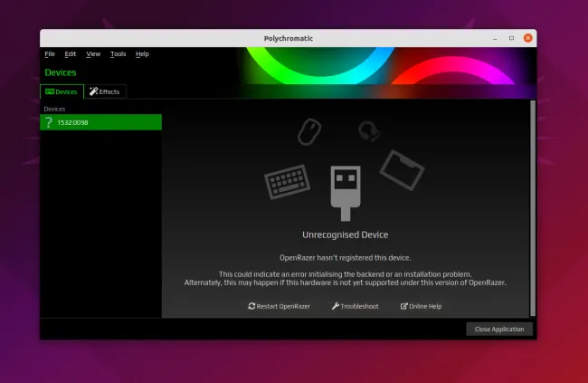Click the large USB plug illustration
This screenshot has height=383, width=588.
pos(346,193)
